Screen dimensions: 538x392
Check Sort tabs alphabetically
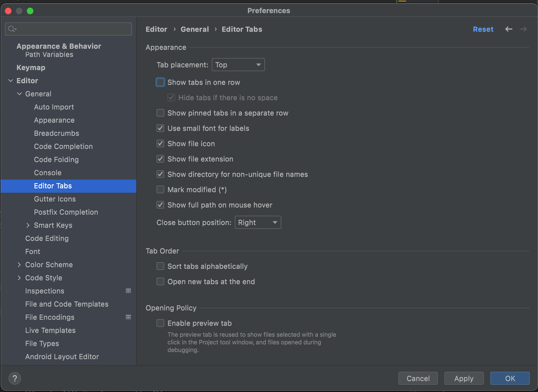(x=160, y=266)
